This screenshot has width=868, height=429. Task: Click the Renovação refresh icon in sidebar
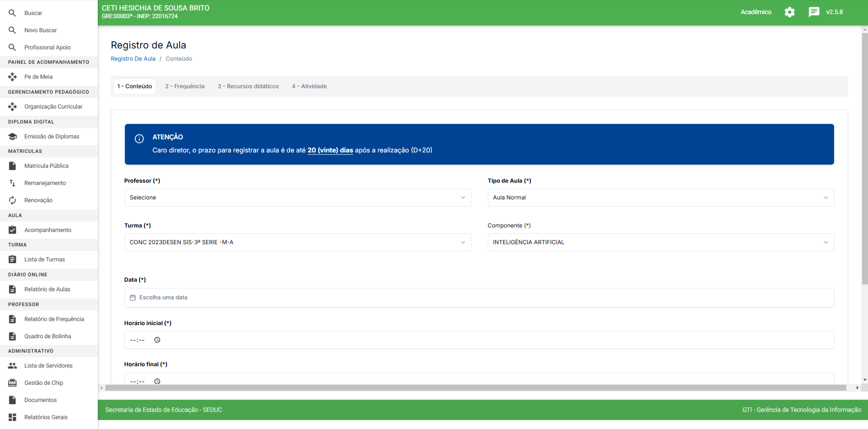pyautogui.click(x=13, y=200)
